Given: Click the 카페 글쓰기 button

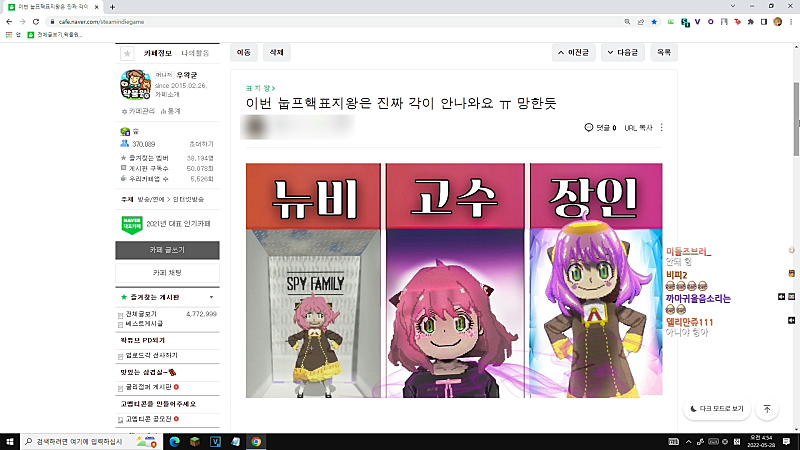Looking at the screenshot, I should click(x=167, y=250).
